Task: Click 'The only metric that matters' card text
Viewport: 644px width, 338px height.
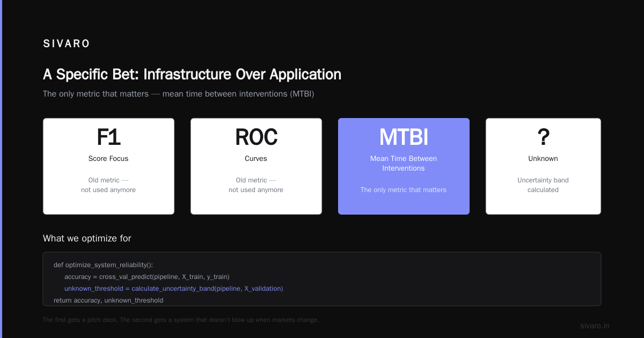Action: pos(404,190)
